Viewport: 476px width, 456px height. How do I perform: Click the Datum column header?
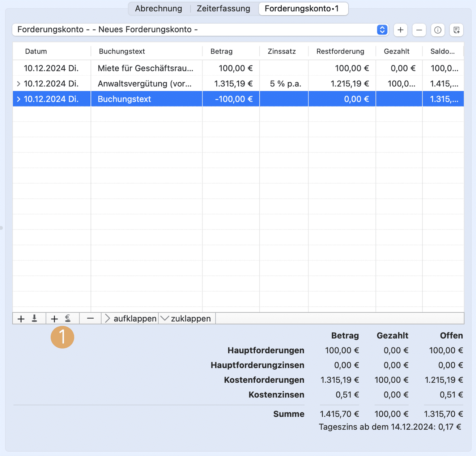pyautogui.click(x=52, y=51)
